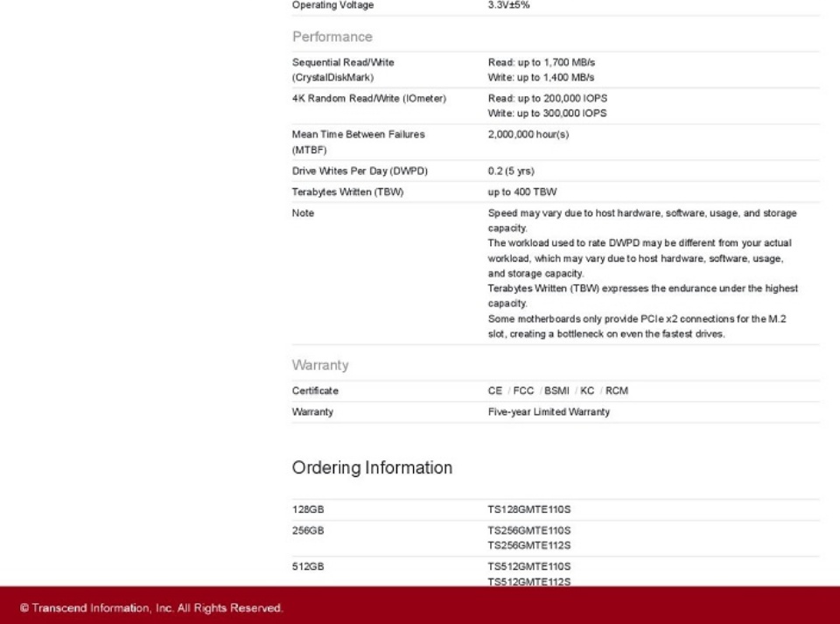
Task: Select the Certificate row label
Action: (x=315, y=391)
